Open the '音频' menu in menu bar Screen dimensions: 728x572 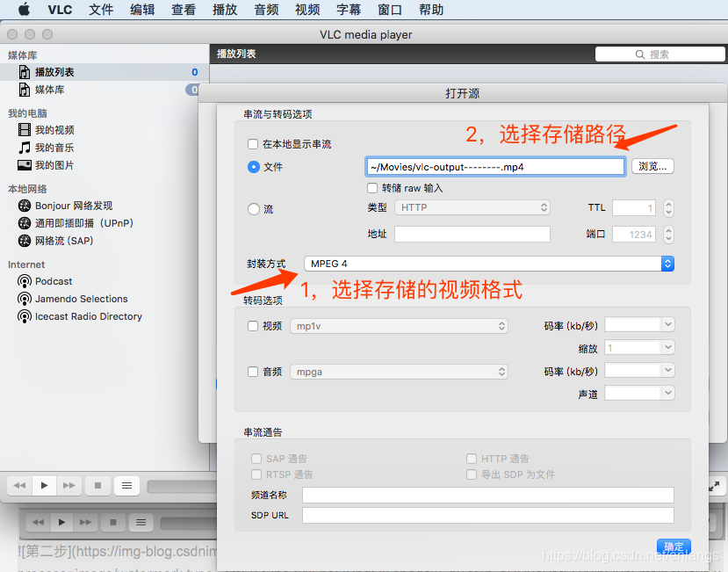[x=266, y=10]
